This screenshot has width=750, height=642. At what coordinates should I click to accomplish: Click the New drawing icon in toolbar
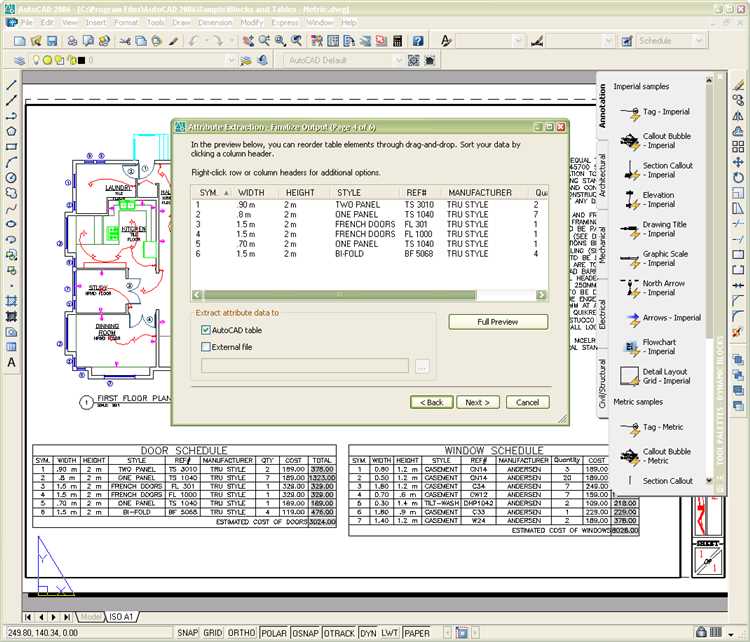click(x=20, y=41)
